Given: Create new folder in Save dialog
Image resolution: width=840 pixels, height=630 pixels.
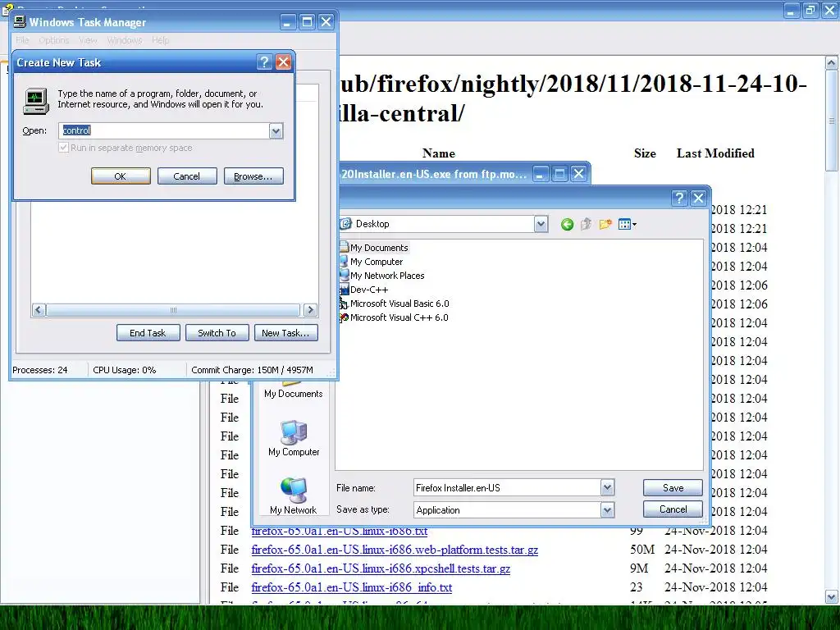Looking at the screenshot, I should click(605, 225).
